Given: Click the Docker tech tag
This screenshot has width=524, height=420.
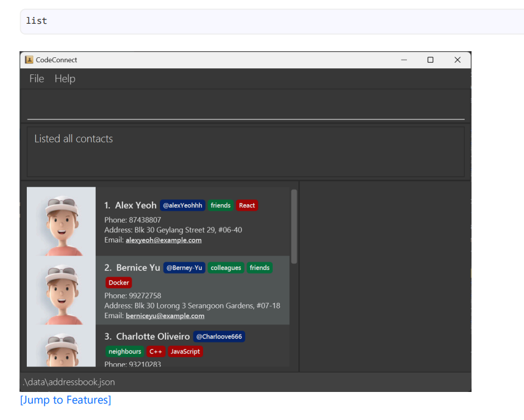Looking at the screenshot, I should pos(118,282).
